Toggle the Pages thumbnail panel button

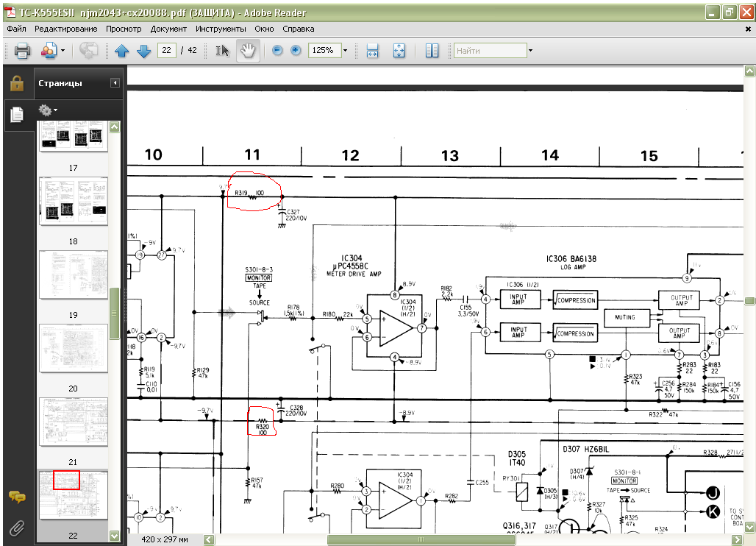(16, 114)
